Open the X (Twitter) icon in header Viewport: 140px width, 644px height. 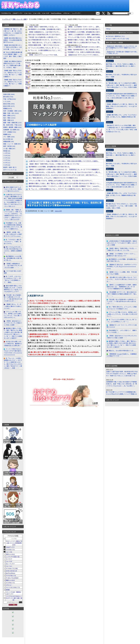(x=103, y=13)
